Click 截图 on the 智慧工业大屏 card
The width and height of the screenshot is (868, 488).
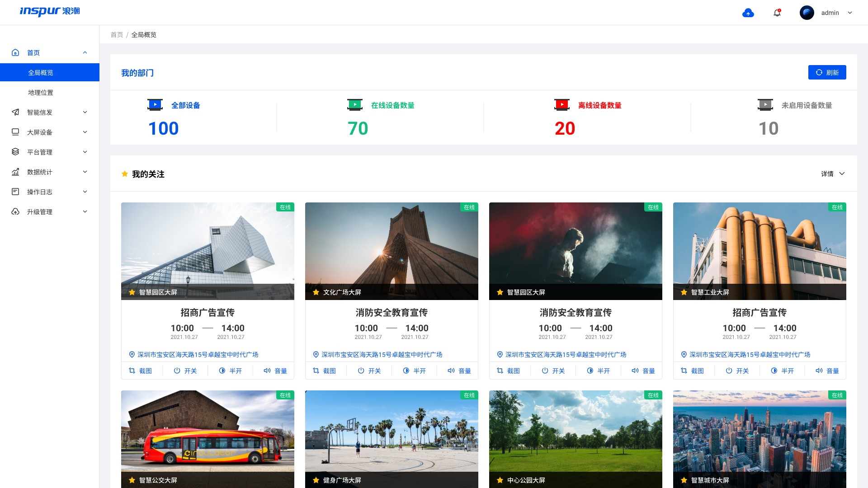(x=692, y=371)
